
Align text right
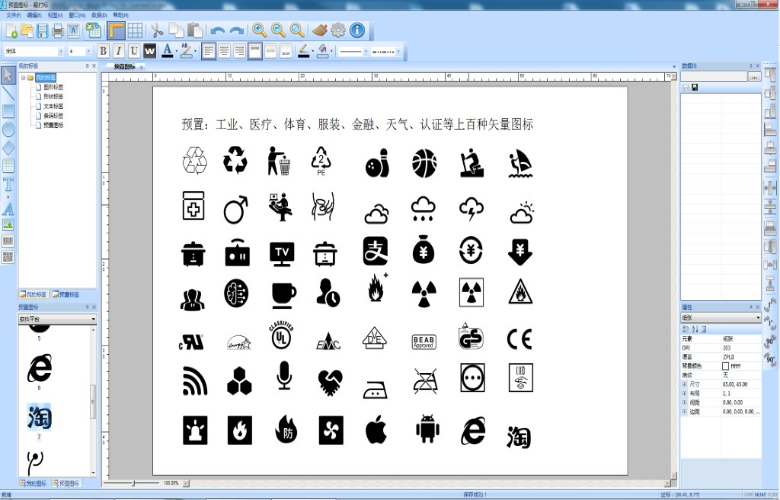click(x=240, y=51)
